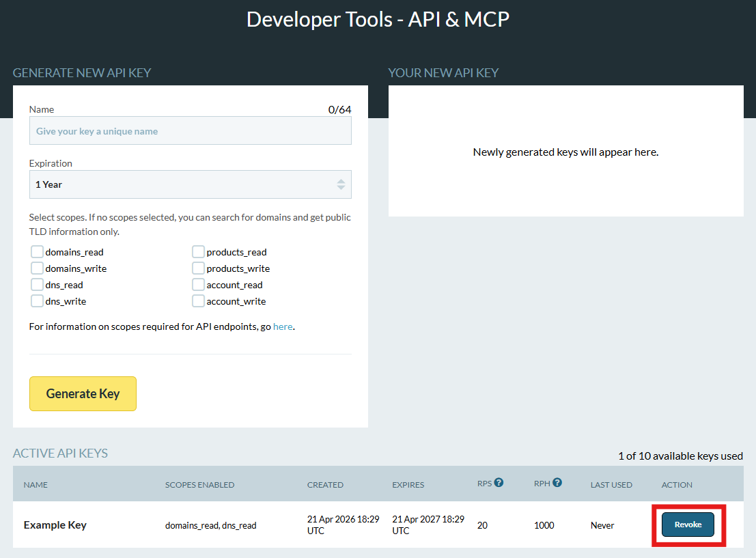Enable the products_write scope
This screenshot has height=558, width=756.
pyautogui.click(x=198, y=268)
